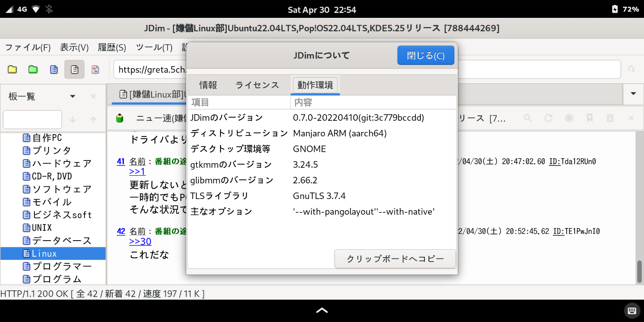Click the sidebar search input field
Screen dimensions: 644x322
(32, 119)
